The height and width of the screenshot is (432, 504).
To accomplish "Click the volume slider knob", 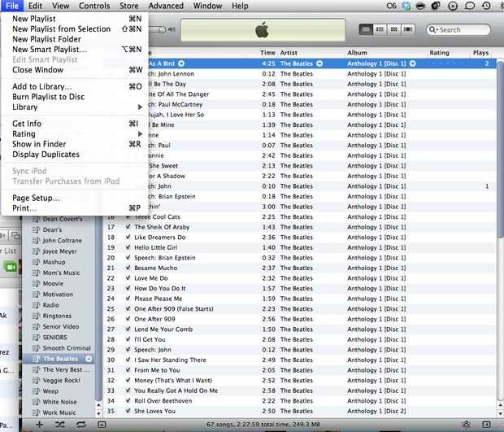I will [x=162, y=29].
